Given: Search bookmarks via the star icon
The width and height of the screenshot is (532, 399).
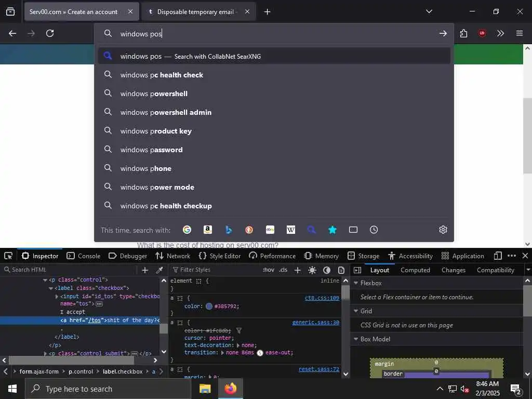Looking at the screenshot, I should click(x=332, y=230).
